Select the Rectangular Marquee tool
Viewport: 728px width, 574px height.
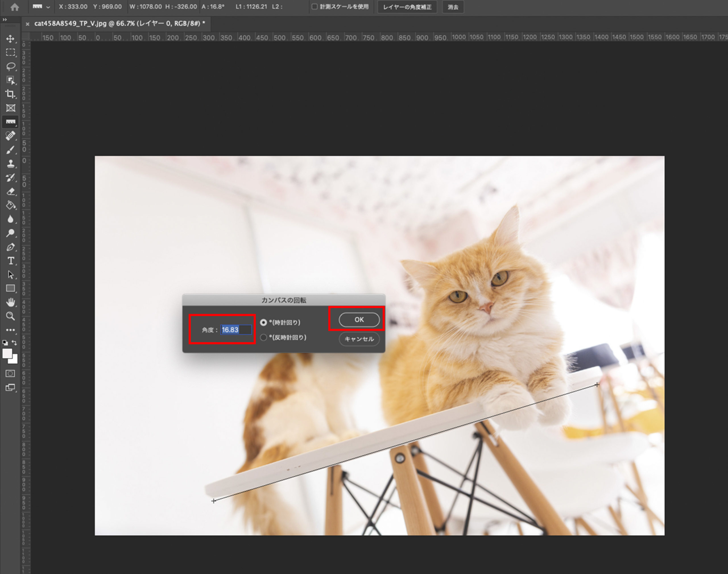[x=11, y=52]
